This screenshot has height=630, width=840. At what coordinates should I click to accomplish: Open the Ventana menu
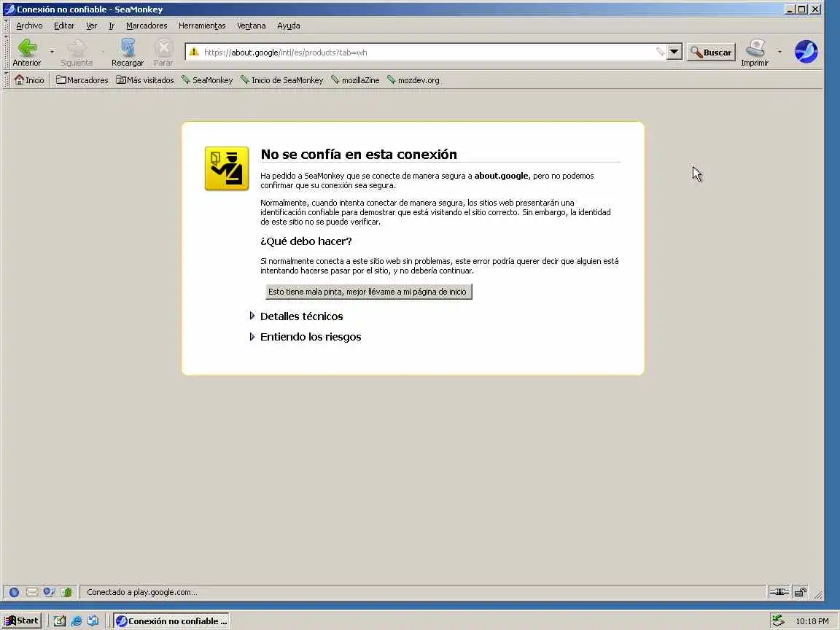[x=252, y=26]
